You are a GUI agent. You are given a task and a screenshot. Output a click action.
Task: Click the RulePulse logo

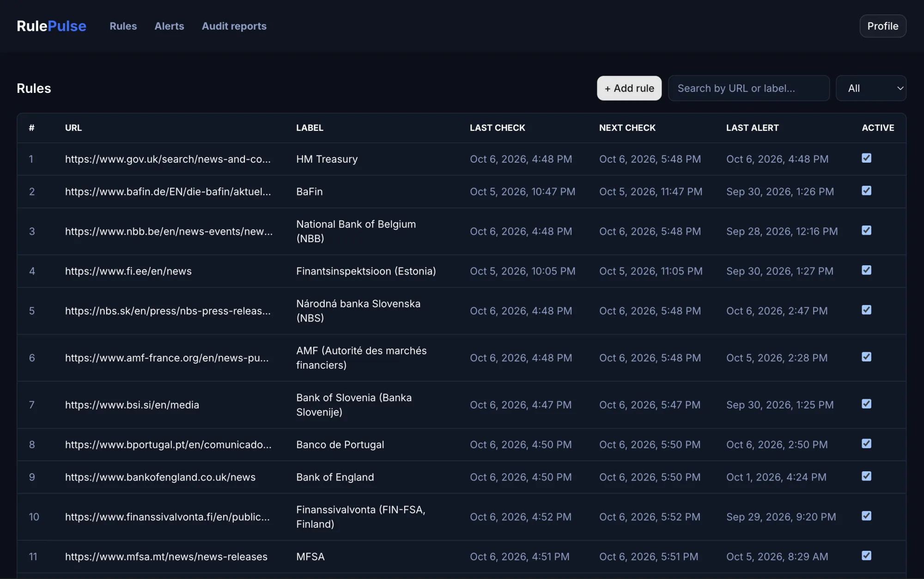point(51,26)
